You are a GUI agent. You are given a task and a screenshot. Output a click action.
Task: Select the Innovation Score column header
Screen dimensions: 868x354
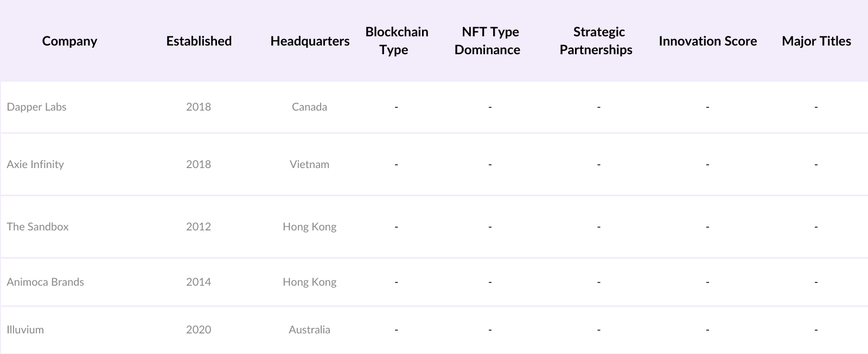click(x=707, y=41)
